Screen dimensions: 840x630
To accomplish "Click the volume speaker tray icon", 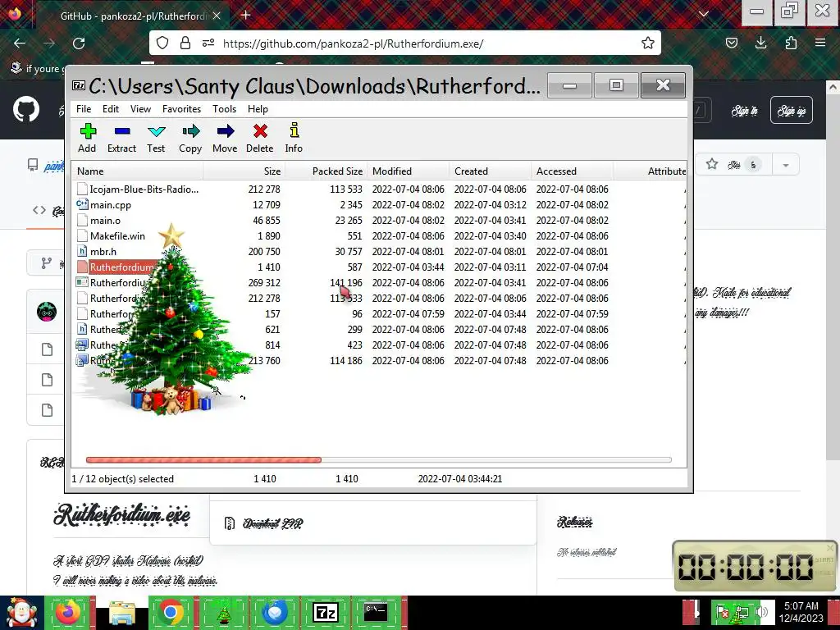I will (x=760, y=612).
